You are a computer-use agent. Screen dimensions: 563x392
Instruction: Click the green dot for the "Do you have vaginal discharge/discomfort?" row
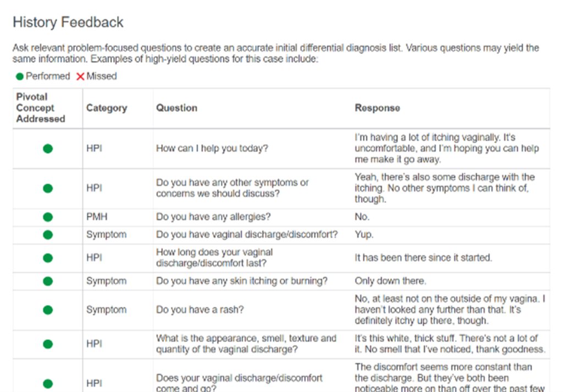pos(48,235)
